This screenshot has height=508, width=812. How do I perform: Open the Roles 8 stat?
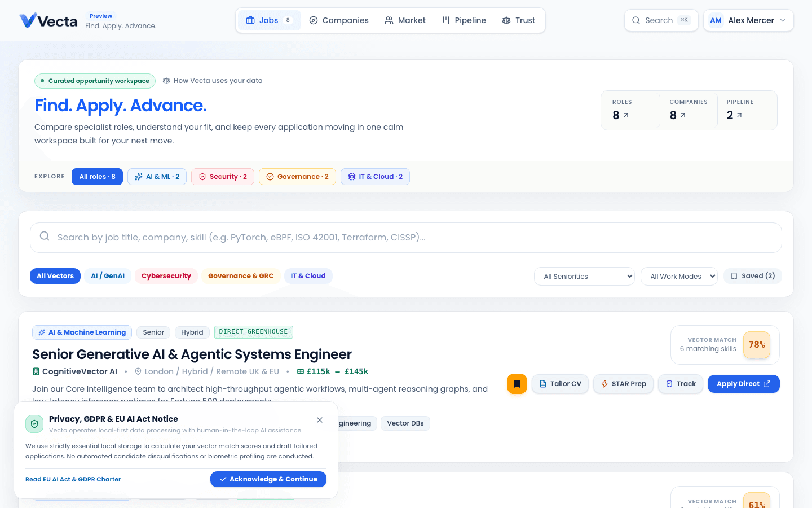pyautogui.click(x=630, y=110)
